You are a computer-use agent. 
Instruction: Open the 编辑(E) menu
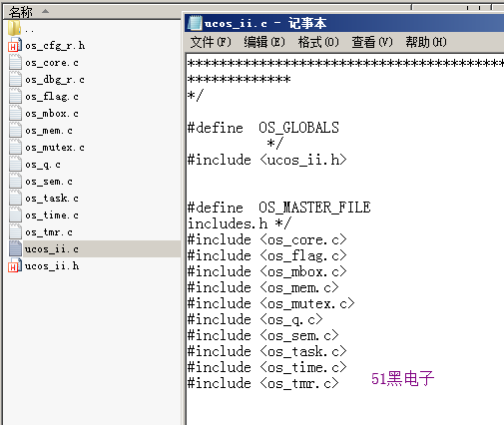coord(264,42)
